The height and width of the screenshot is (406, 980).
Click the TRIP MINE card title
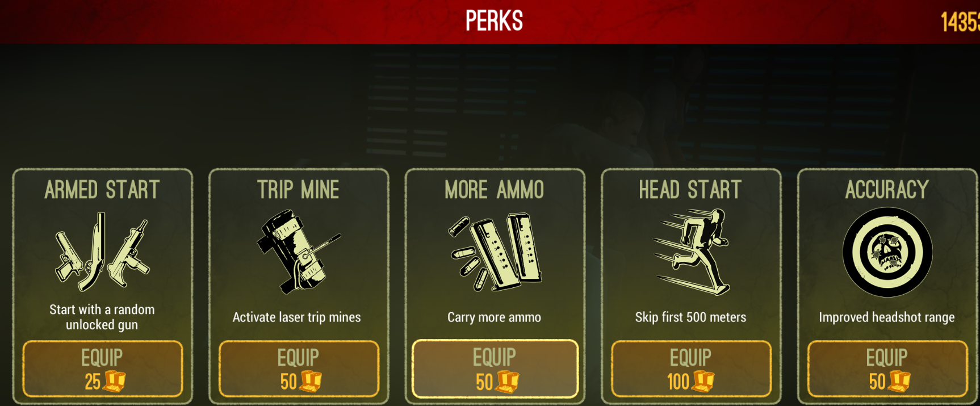[x=298, y=190]
